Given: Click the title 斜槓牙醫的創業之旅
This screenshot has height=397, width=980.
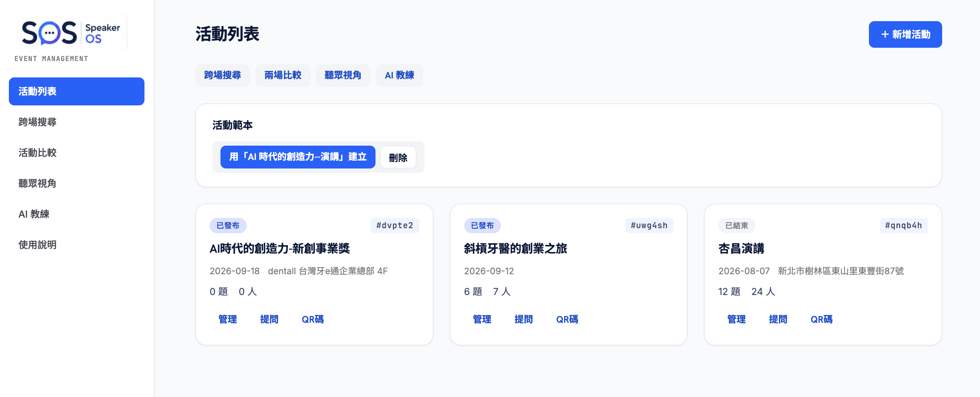Looking at the screenshot, I should (516, 249).
